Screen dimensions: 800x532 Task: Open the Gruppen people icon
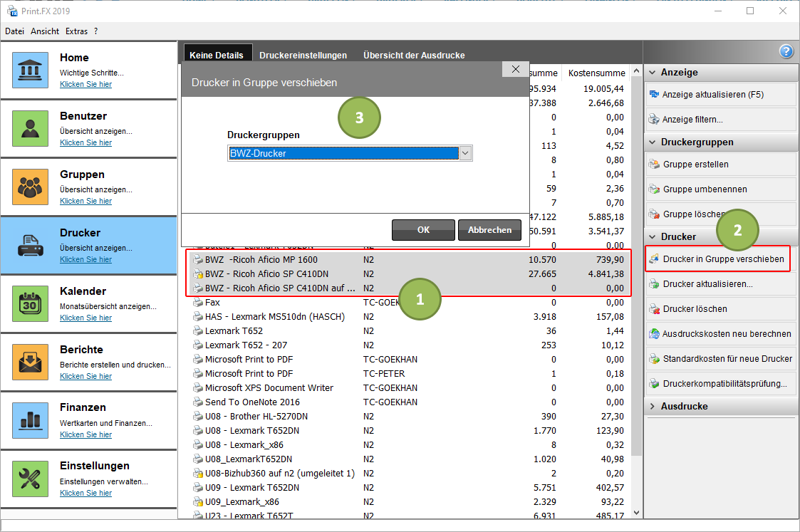click(30, 187)
